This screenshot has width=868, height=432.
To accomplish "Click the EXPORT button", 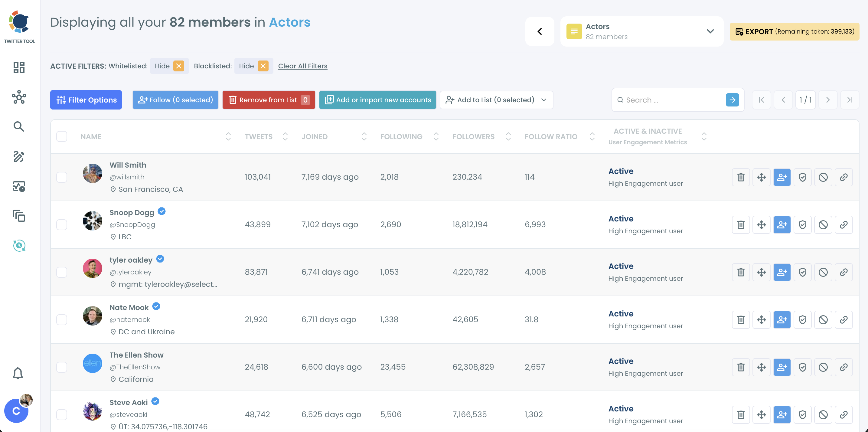I will tap(794, 32).
